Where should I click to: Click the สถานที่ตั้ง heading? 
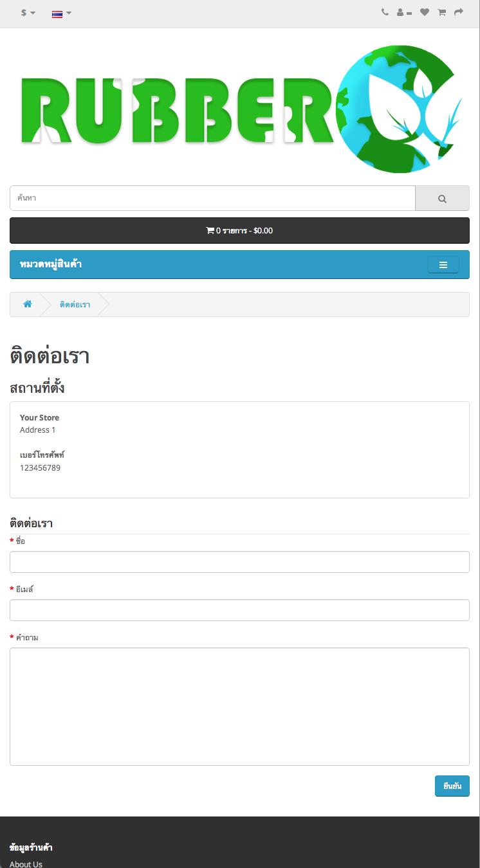coord(37,388)
